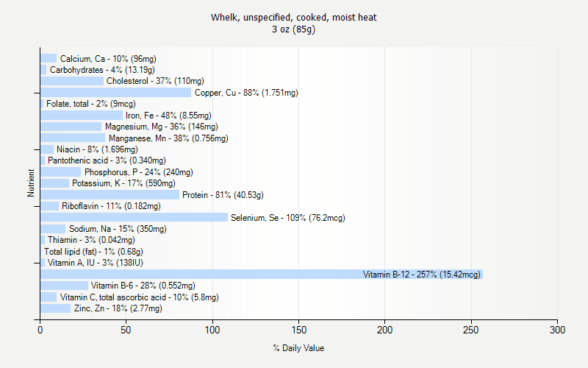Select the Zinc, Zn bar
588x368 pixels.
click(56, 308)
